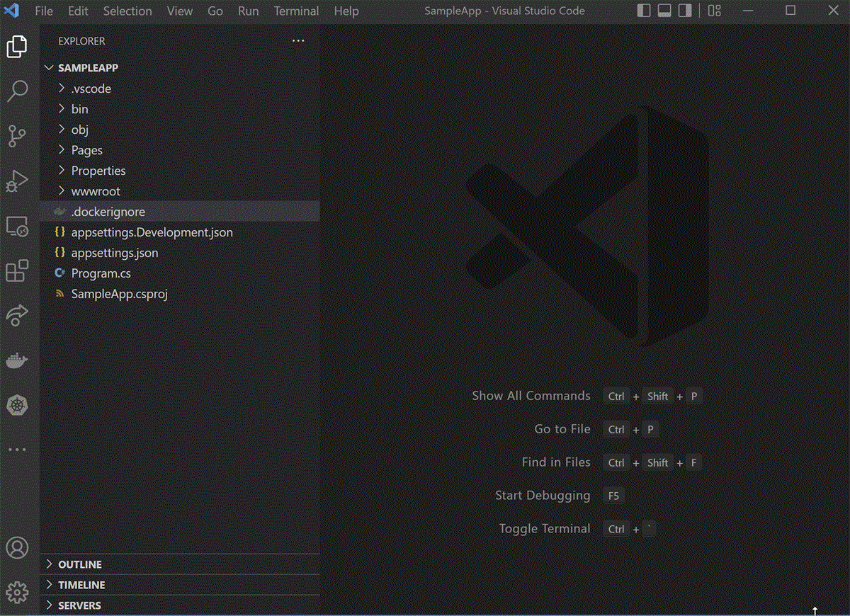Open the Azure share arrow icon

point(17,316)
